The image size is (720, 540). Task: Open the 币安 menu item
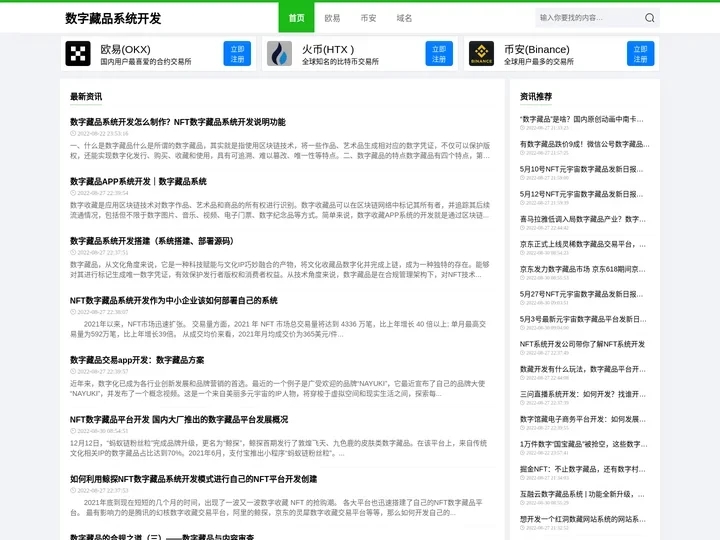(368, 18)
